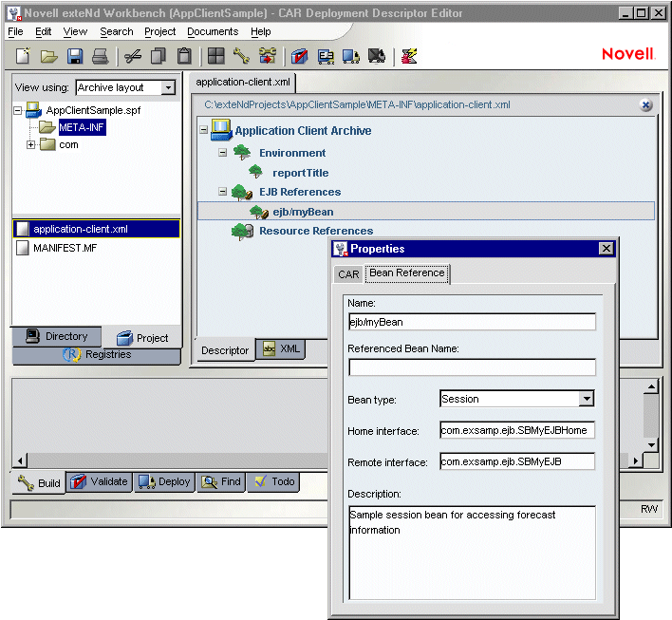Switch to the Directory navigation tab
This screenshot has width=672, height=620.
57,336
